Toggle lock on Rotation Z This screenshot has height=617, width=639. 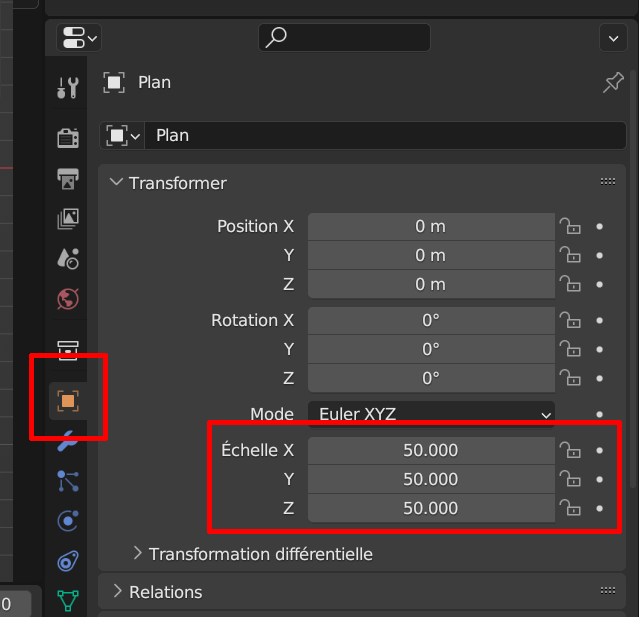coord(570,378)
